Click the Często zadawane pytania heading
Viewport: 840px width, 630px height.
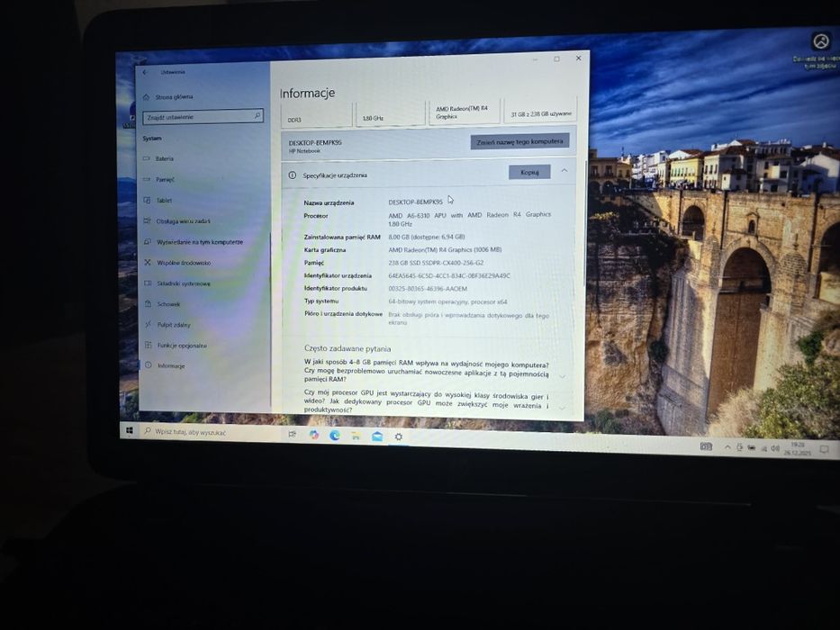point(348,349)
